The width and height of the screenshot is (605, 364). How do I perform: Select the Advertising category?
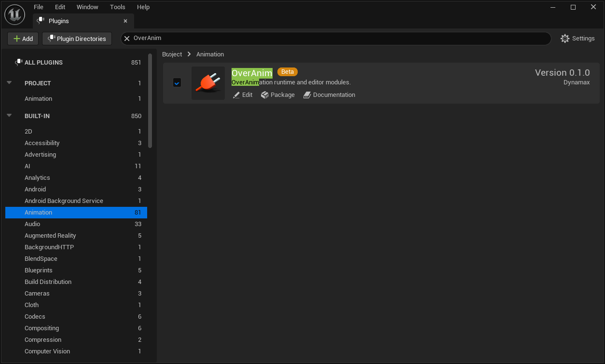pos(76,154)
